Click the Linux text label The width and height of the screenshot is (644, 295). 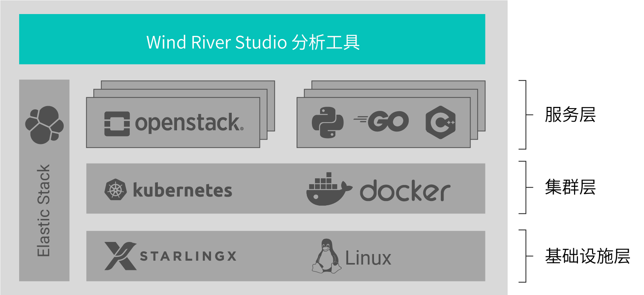[x=368, y=258]
